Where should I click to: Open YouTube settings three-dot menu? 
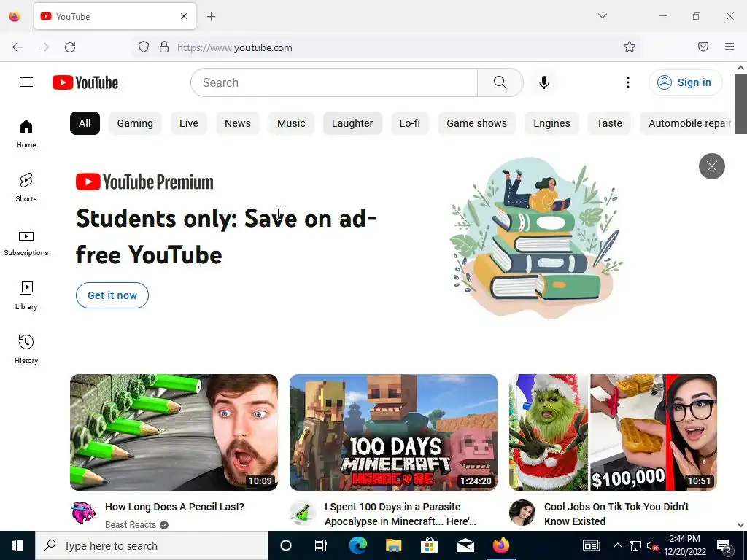(628, 82)
